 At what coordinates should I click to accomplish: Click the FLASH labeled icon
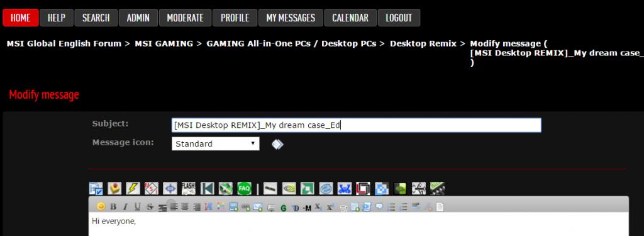tap(189, 188)
